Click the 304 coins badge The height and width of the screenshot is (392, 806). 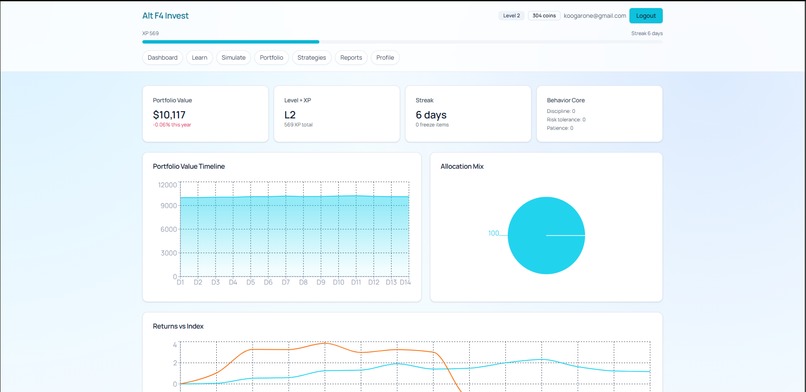coord(544,16)
